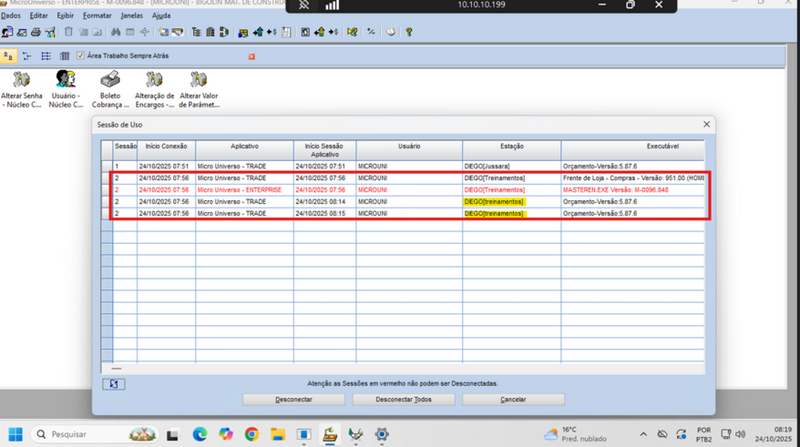Click the Estação column header

coord(510,146)
